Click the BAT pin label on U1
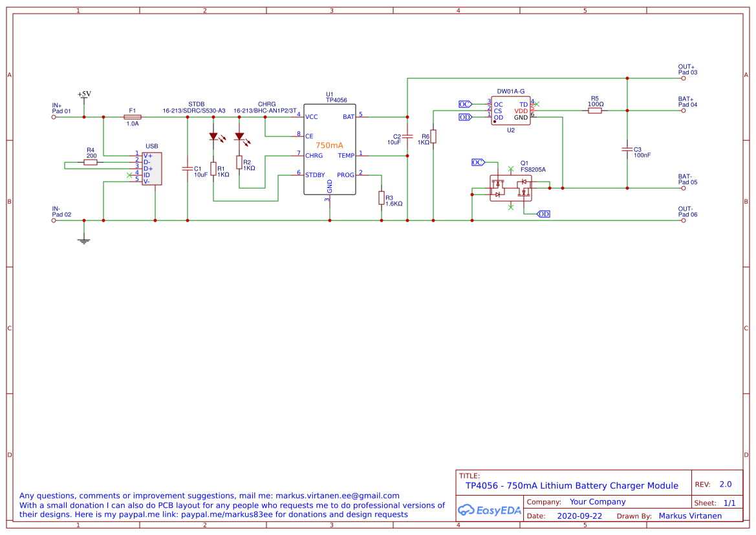Image resolution: width=756 pixels, height=535 pixels. pos(349,117)
